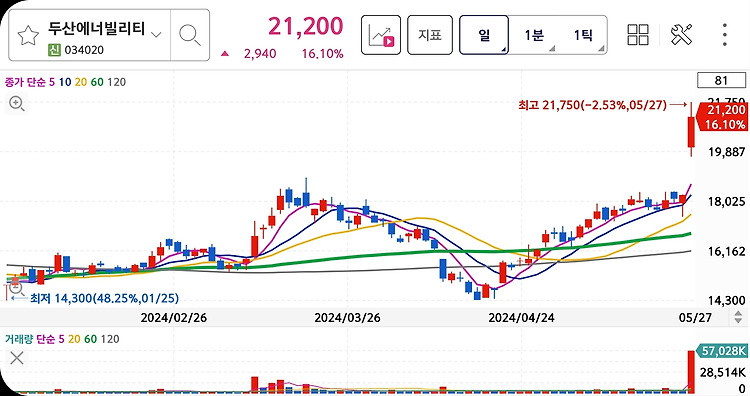Open the 지표 indicators button
This screenshot has width=750, height=396.
(x=430, y=35)
